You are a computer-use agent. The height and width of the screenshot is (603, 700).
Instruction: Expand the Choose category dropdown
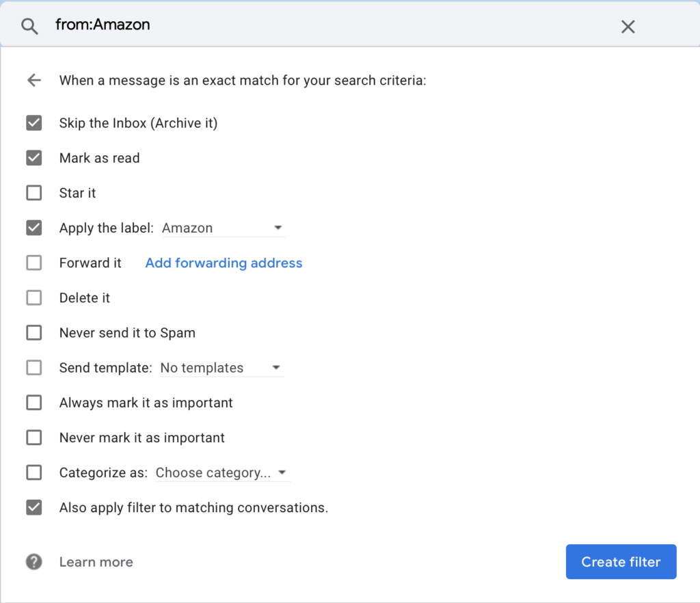pos(222,472)
